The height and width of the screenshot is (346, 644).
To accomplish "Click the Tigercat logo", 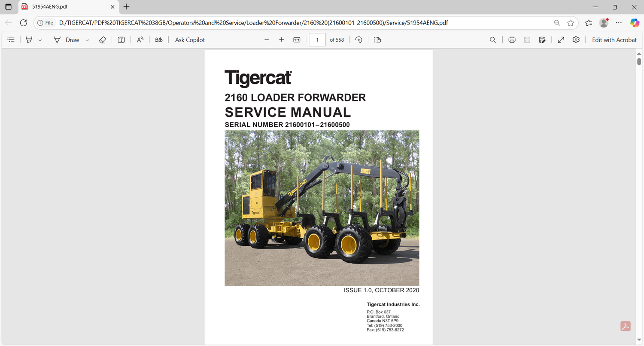I will pyautogui.click(x=258, y=78).
